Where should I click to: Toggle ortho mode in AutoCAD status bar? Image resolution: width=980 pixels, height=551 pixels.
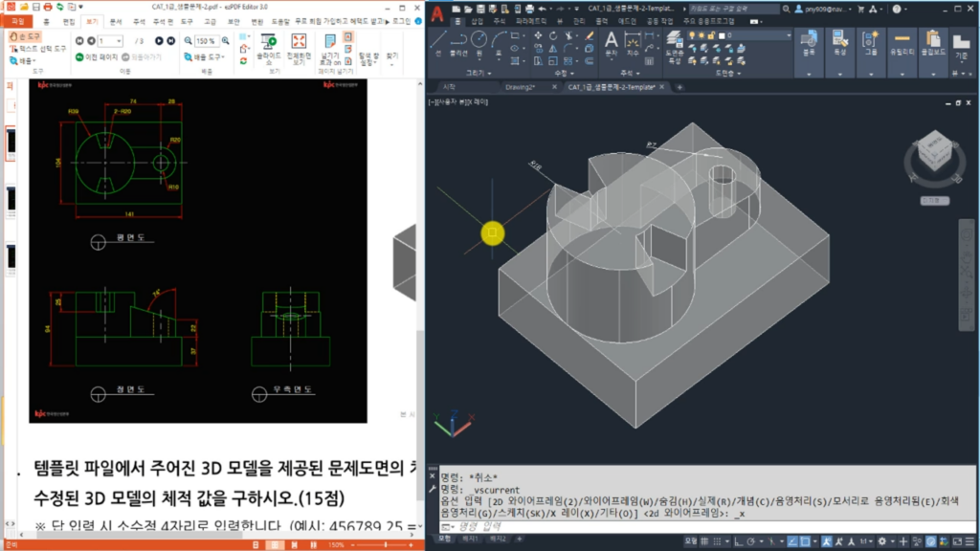738,541
